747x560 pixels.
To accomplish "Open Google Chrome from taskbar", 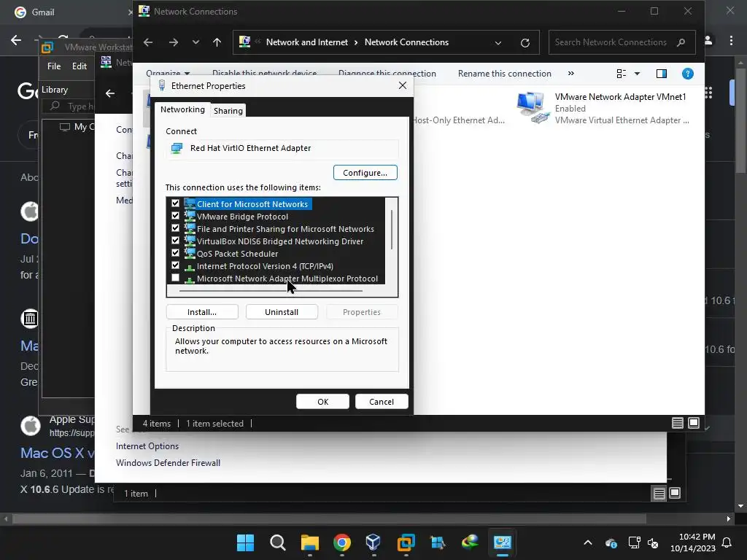I will pyautogui.click(x=341, y=542).
